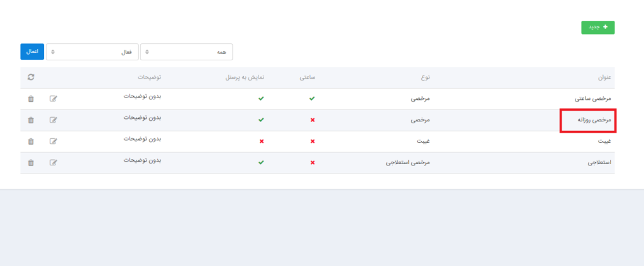Delete the استعلاجی row

(x=31, y=163)
